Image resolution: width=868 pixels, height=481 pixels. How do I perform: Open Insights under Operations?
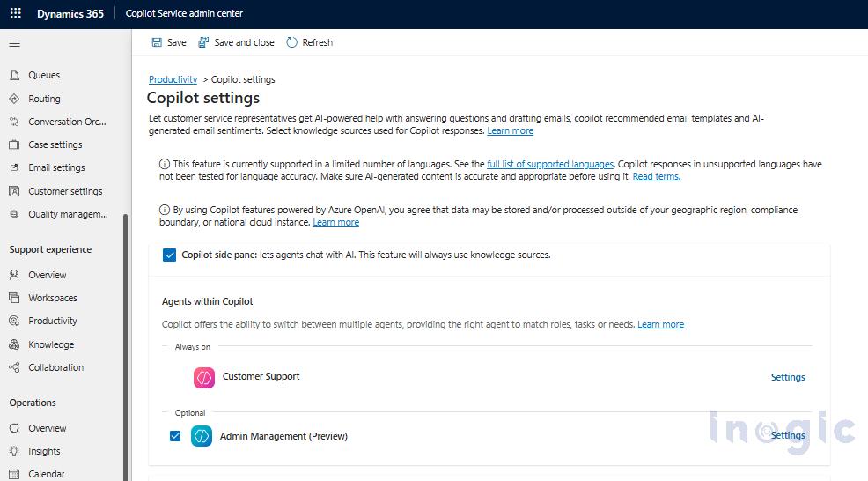point(44,451)
